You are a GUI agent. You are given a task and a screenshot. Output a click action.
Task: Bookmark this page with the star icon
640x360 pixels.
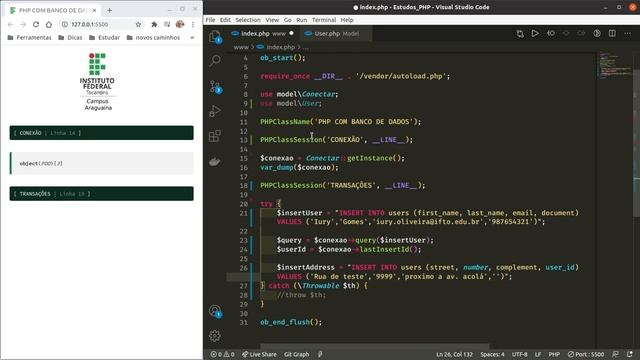click(138, 24)
